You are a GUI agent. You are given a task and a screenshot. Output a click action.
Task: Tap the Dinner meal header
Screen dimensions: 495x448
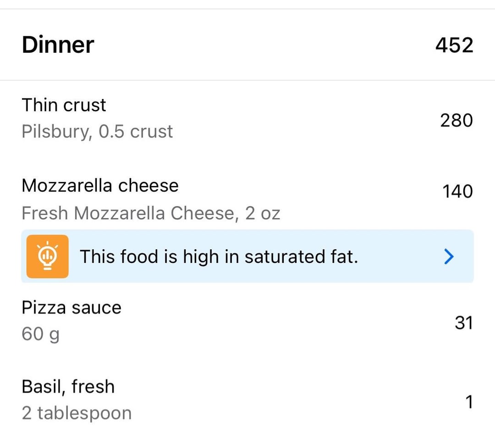247,45
